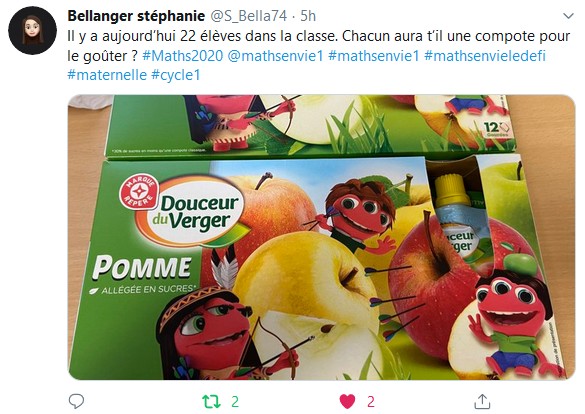Click the reply speech bubble icon
This screenshot has width=585, height=414.
[76, 401]
